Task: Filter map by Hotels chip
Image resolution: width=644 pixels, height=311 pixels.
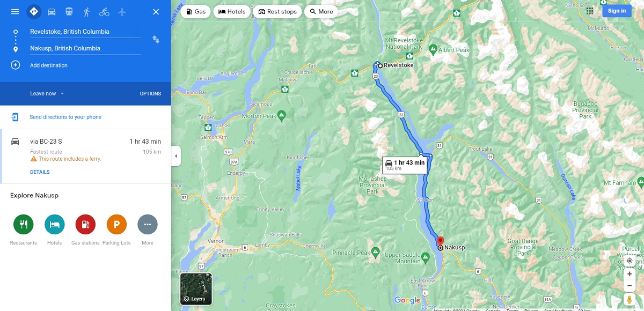Action: (x=232, y=11)
